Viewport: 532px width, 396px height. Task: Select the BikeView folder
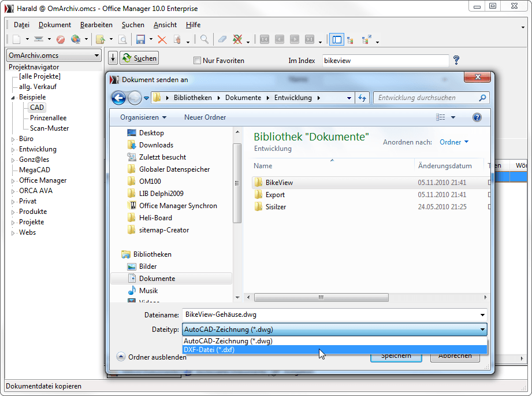279,183
